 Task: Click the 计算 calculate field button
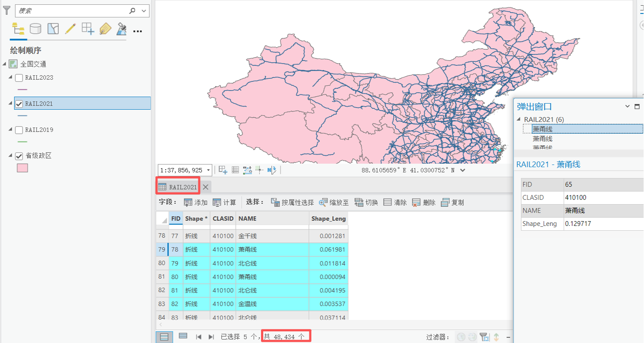point(224,202)
